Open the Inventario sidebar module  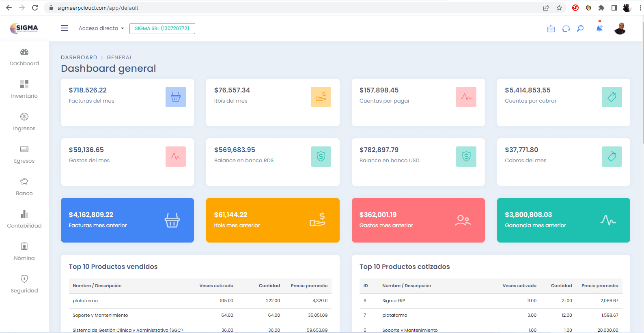(24, 90)
